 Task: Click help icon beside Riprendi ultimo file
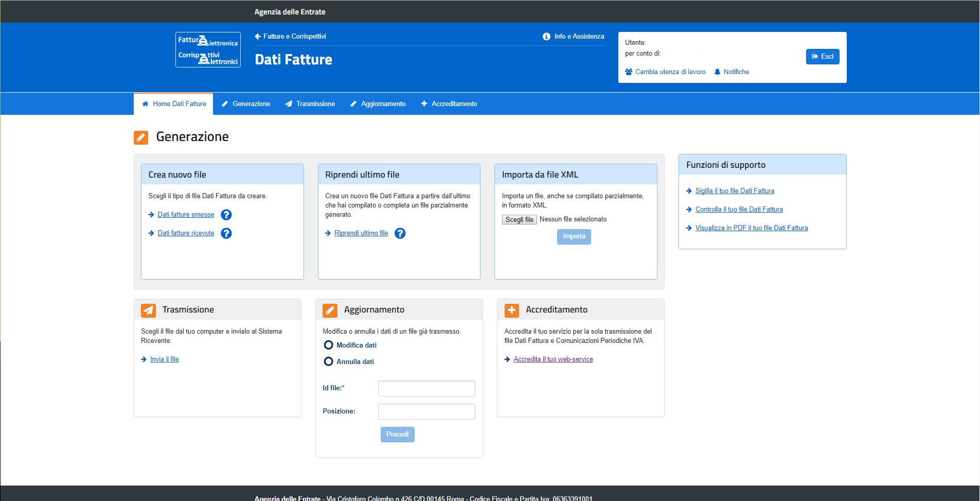pos(400,233)
